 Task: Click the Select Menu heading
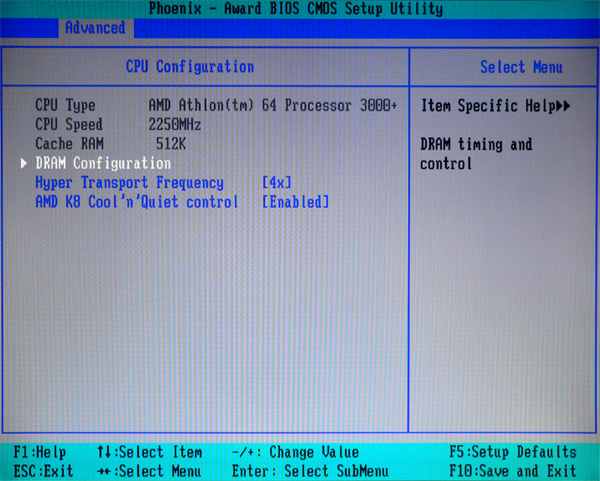[x=521, y=67]
